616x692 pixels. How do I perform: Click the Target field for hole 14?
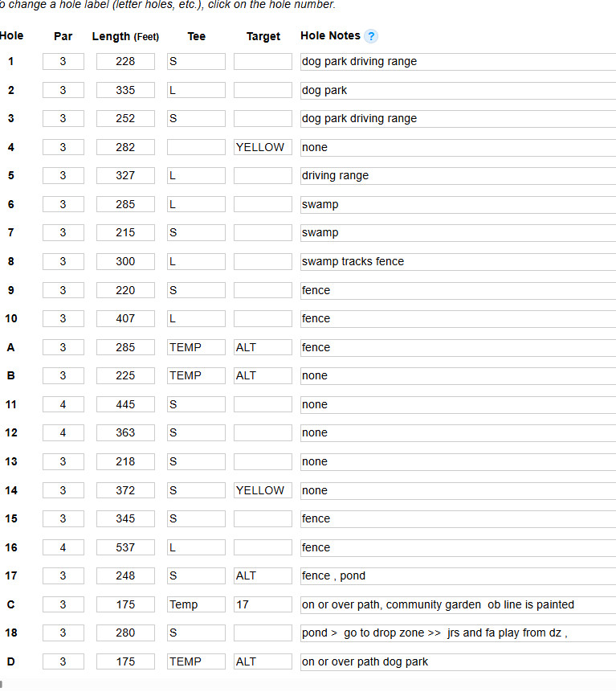click(x=263, y=490)
